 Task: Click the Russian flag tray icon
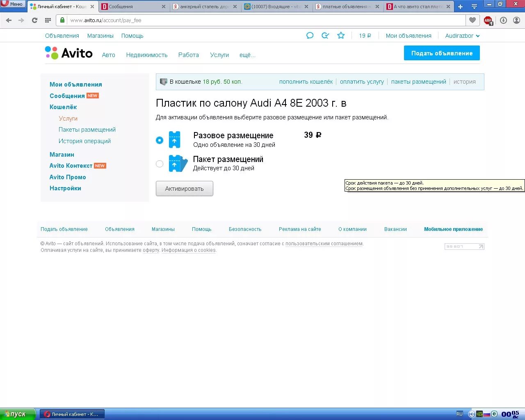tap(487, 414)
